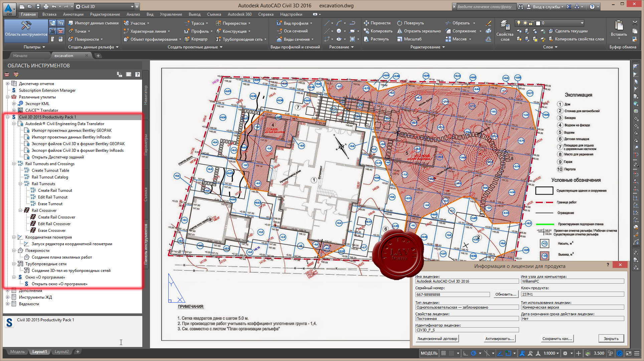Click Копировать свойства слоя tool

pyautogui.click(x=576, y=39)
